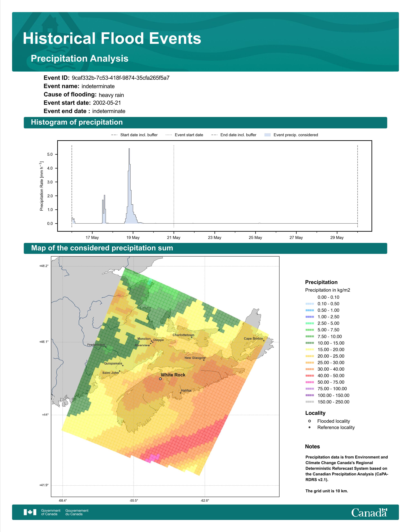Click the dotted event start line at 21 May

point(174,186)
